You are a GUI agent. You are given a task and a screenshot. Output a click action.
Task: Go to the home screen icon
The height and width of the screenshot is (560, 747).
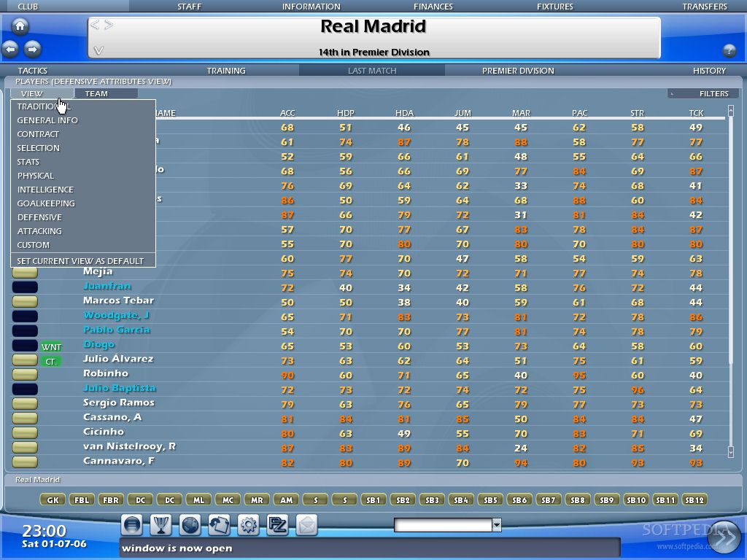pos(20,26)
